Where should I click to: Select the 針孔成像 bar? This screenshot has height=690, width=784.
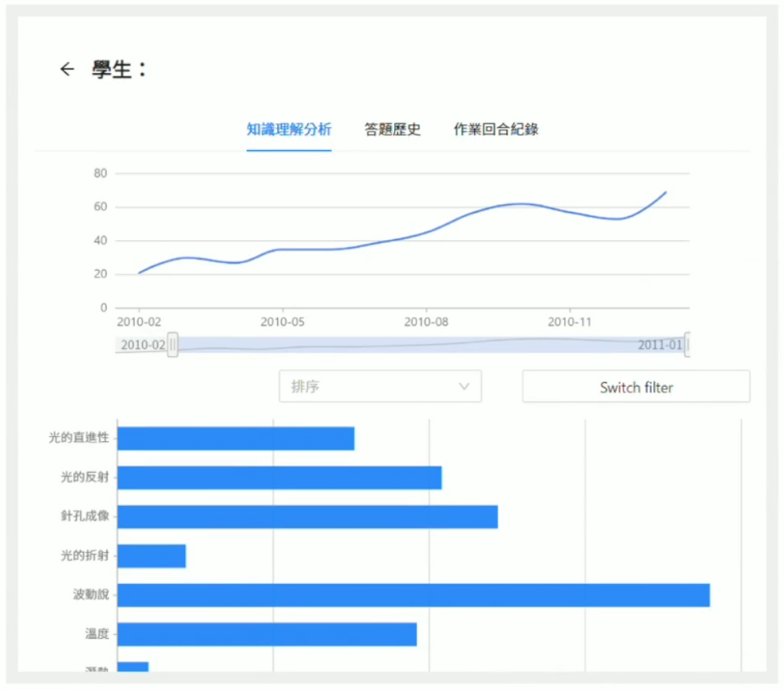[x=307, y=516]
